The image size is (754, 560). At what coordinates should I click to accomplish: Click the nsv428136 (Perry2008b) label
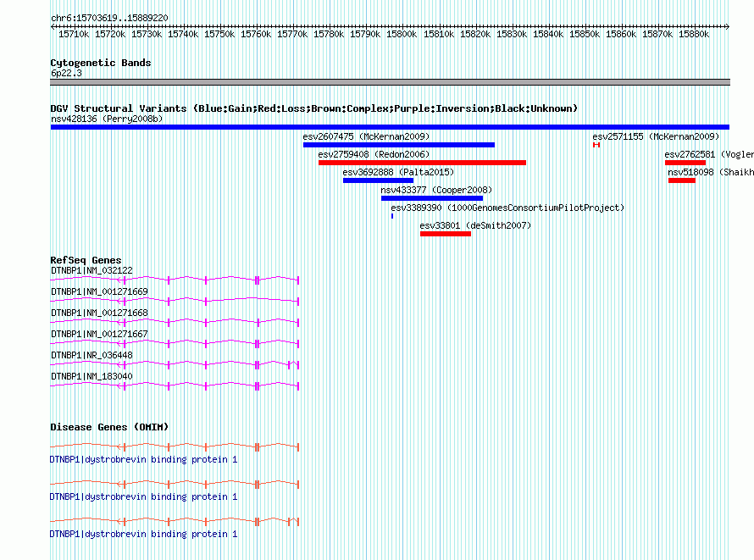pyautogui.click(x=107, y=119)
